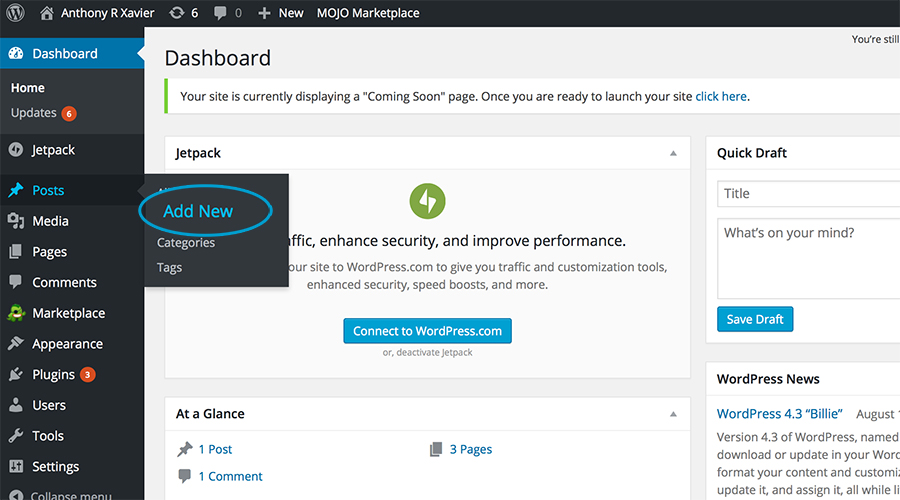Click the 'click here' launch link
The width and height of the screenshot is (900, 500).
(721, 96)
